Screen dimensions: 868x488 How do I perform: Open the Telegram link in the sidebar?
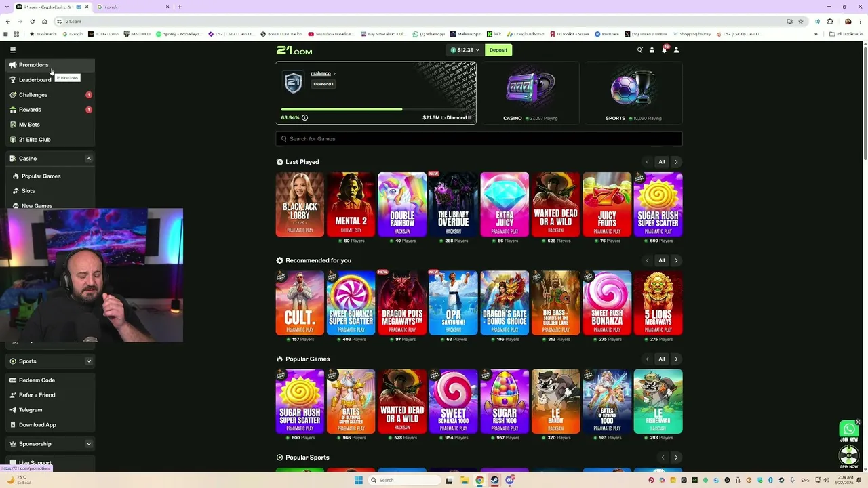pyautogui.click(x=50, y=410)
